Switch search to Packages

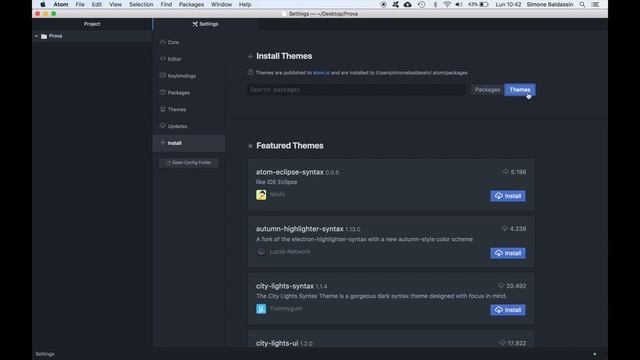click(x=487, y=90)
